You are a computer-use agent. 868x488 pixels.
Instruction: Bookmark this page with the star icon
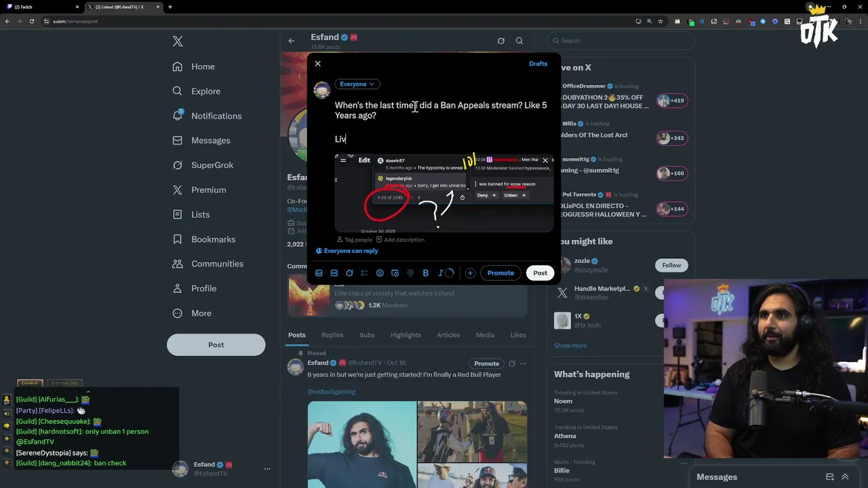point(660,21)
